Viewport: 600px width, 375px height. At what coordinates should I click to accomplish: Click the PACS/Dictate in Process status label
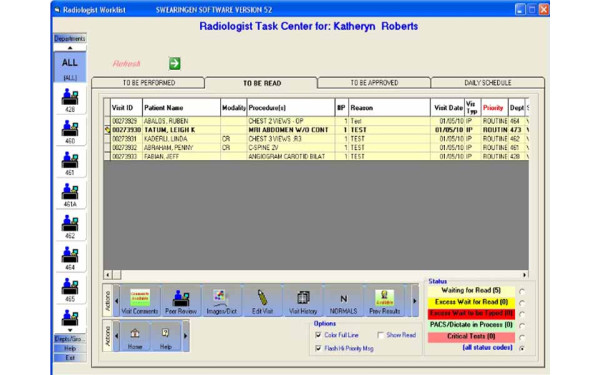coord(471,325)
